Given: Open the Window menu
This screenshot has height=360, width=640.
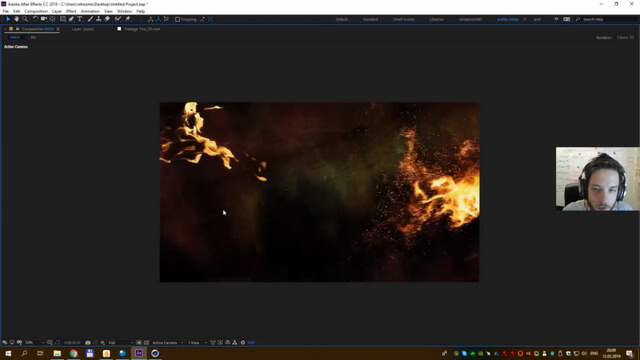Looking at the screenshot, I should 124,11.
